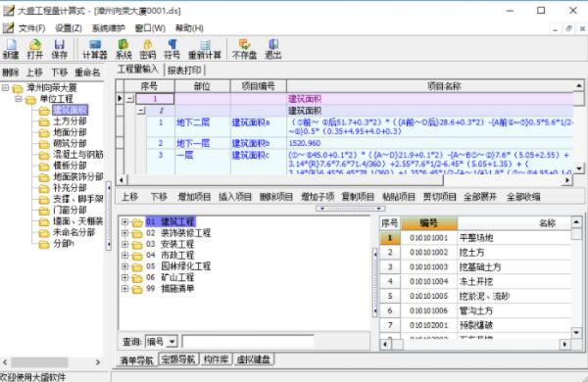Open the 设置(Z) menu
Screen dimensions: 588x382
pyautogui.click(x=69, y=28)
